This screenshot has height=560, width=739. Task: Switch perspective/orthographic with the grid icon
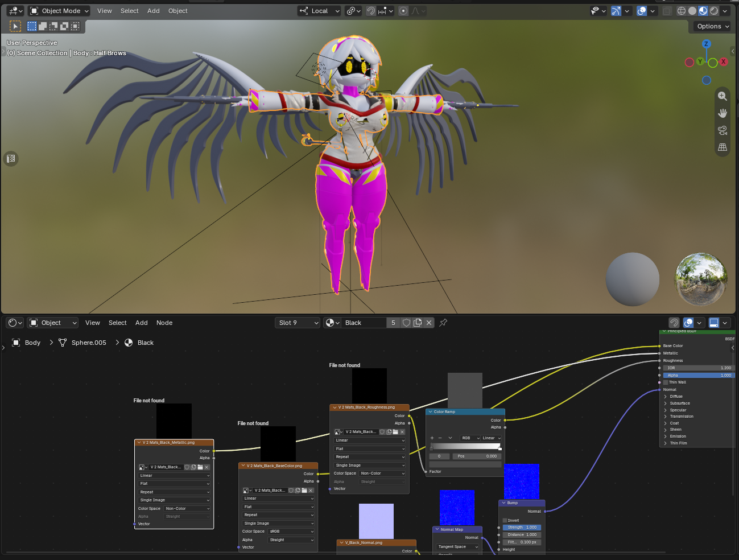723,147
